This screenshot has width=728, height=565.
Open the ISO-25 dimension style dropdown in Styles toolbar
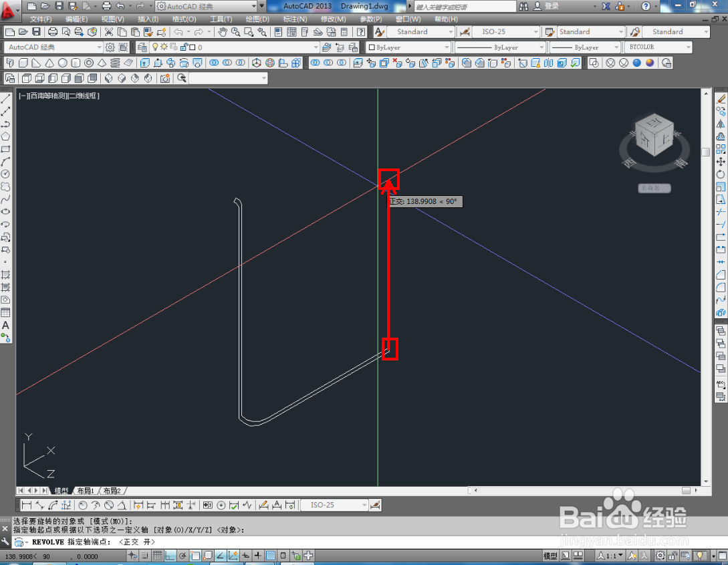505,31
